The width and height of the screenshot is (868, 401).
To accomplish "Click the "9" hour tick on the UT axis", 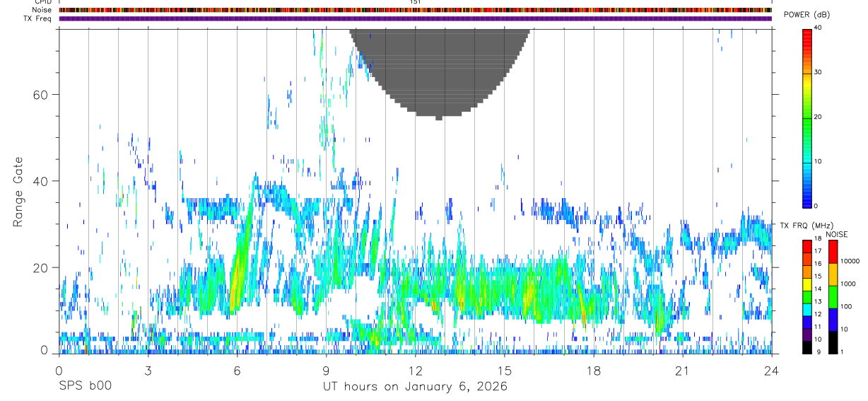I will [326, 371].
